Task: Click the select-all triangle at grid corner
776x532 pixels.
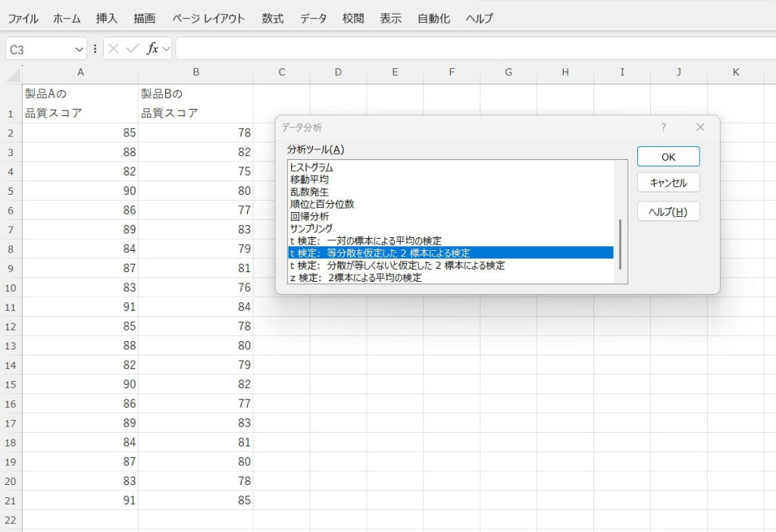Action: [14, 74]
